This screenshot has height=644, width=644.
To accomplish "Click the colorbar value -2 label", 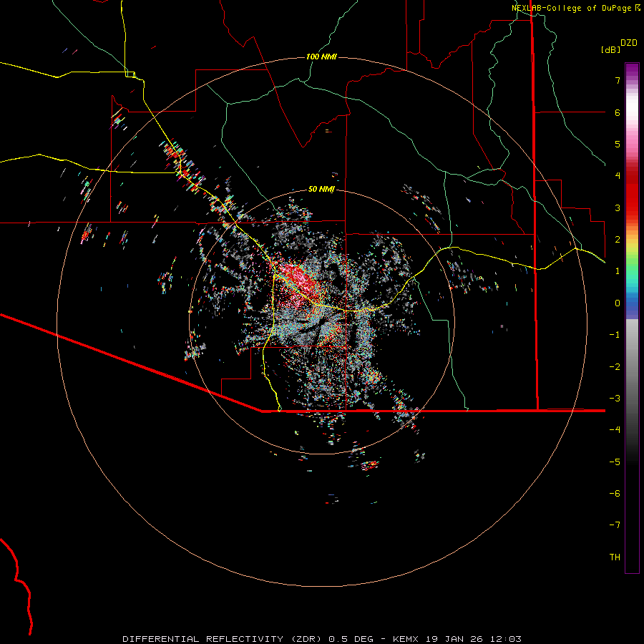I will [x=615, y=366].
